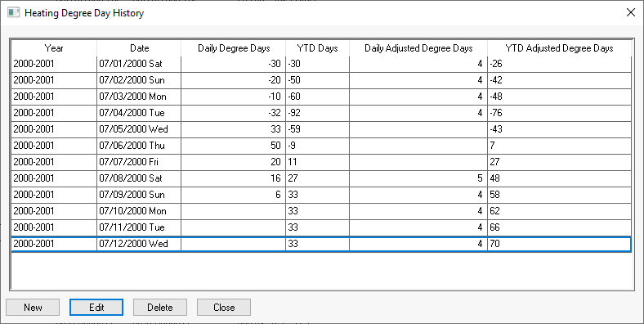This screenshot has height=324, width=644.
Task: Click the Heating Degree Day History window icon
Action: point(13,12)
